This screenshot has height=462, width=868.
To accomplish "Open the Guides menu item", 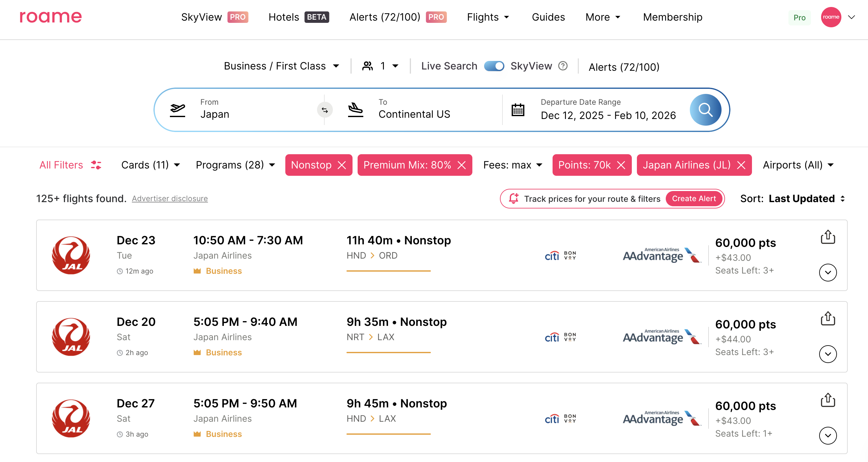I will (548, 17).
